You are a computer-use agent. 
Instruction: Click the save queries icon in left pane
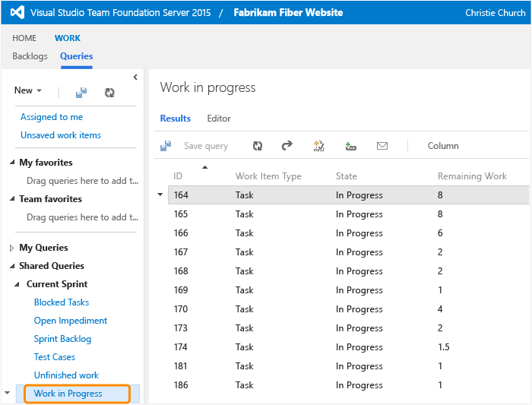81,92
